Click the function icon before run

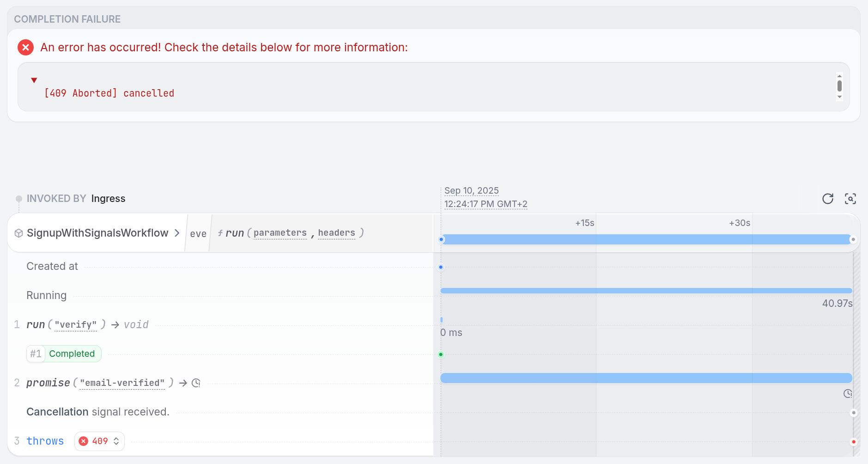point(220,233)
